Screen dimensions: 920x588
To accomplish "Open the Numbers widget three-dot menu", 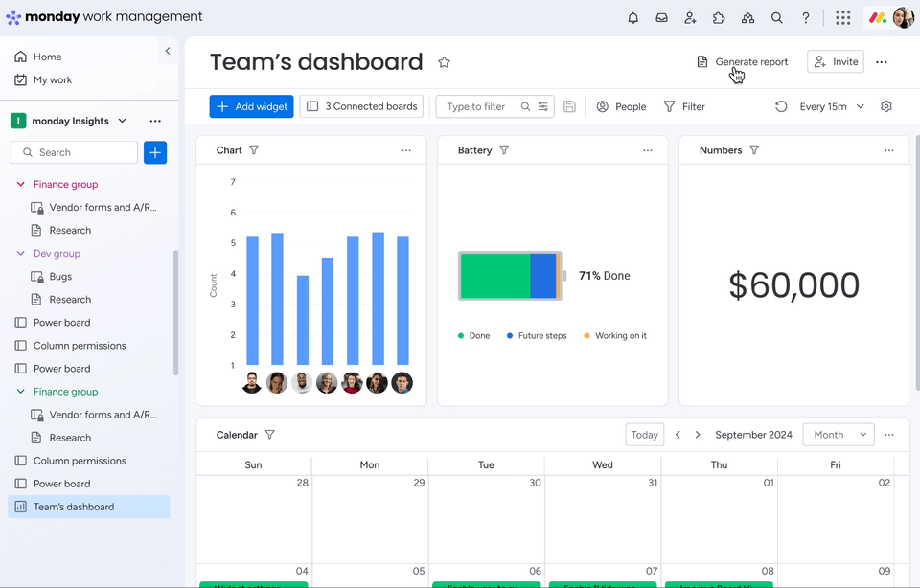I will click(889, 150).
